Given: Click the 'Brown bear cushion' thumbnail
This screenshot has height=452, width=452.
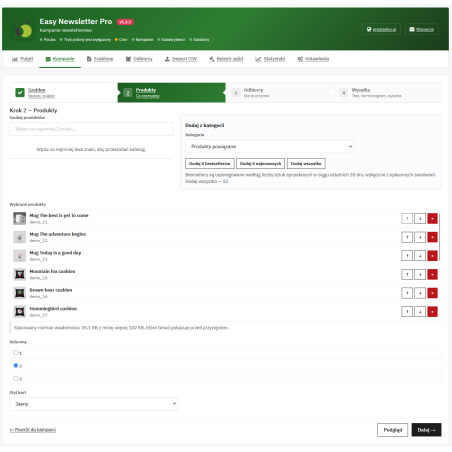Looking at the screenshot, I should (x=20, y=293).
